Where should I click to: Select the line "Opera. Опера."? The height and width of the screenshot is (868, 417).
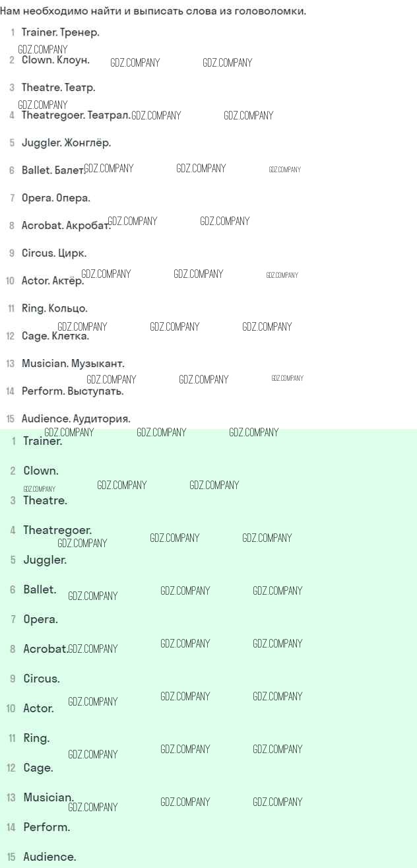55,198
